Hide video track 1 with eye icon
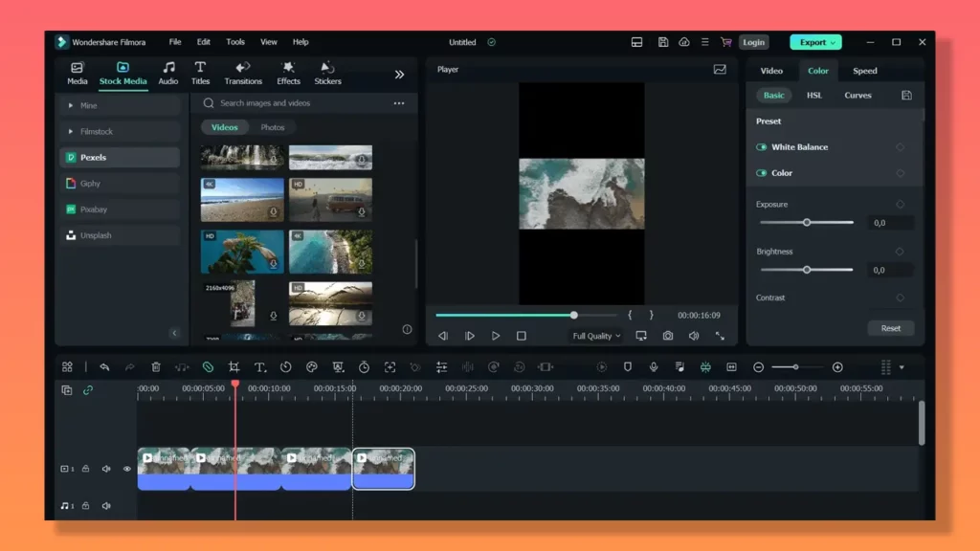This screenshot has height=551, width=980. click(x=127, y=469)
